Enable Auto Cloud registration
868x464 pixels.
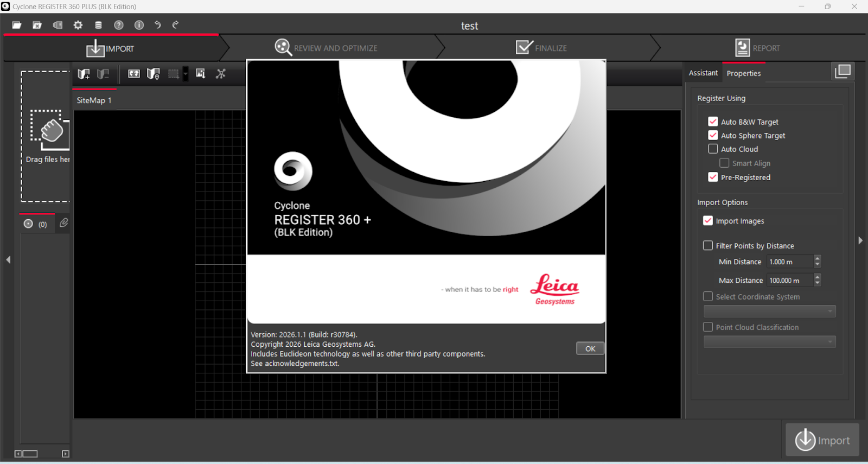[x=713, y=149]
